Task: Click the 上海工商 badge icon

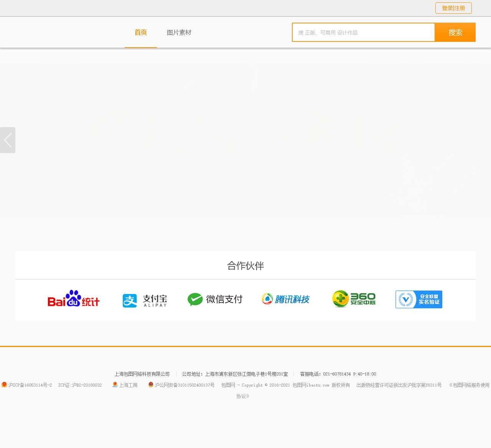Action: click(x=115, y=385)
